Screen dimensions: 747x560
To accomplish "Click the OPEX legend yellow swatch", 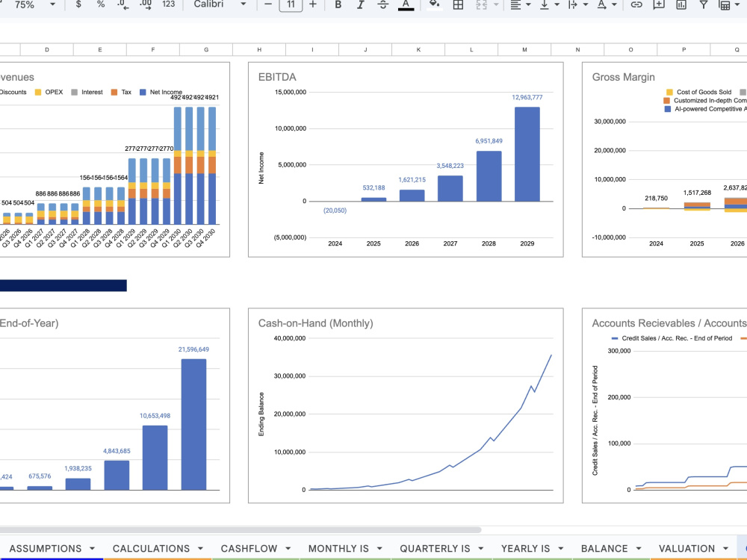I will [38, 92].
